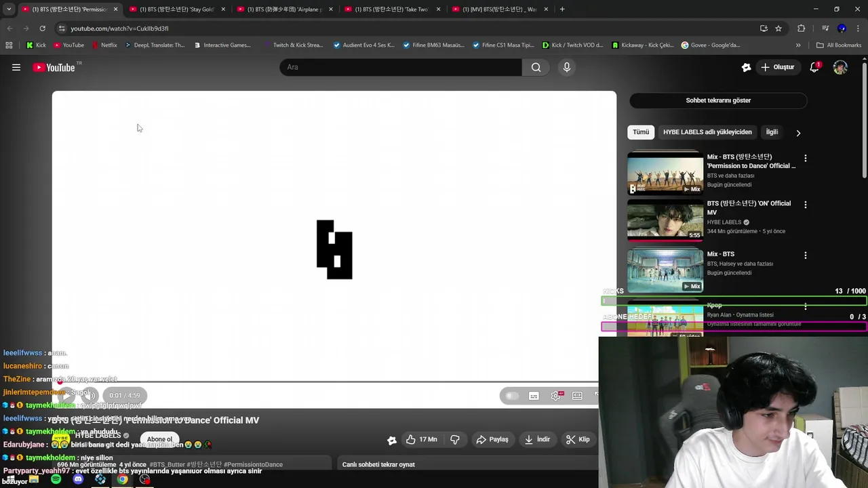Open Spotify from the taskbar
Viewport: 868px width, 488px height.
(x=56, y=479)
